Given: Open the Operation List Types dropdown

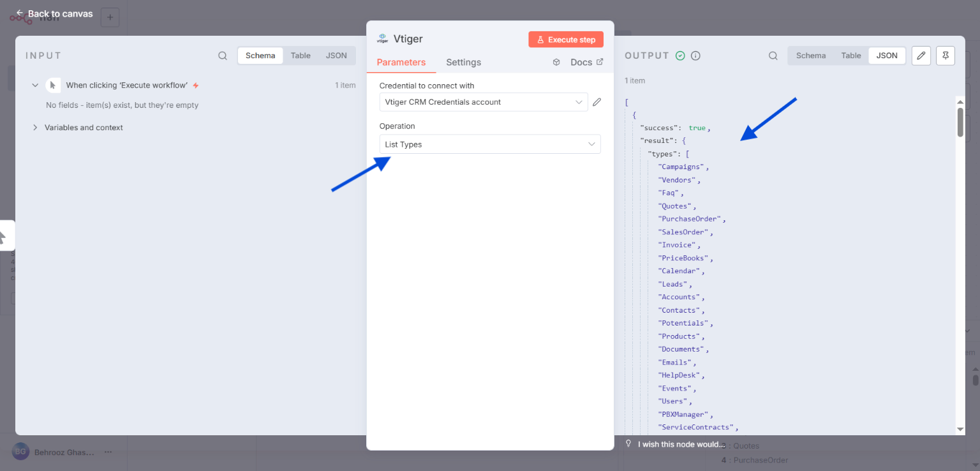Looking at the screenshot, I should 489,144.
